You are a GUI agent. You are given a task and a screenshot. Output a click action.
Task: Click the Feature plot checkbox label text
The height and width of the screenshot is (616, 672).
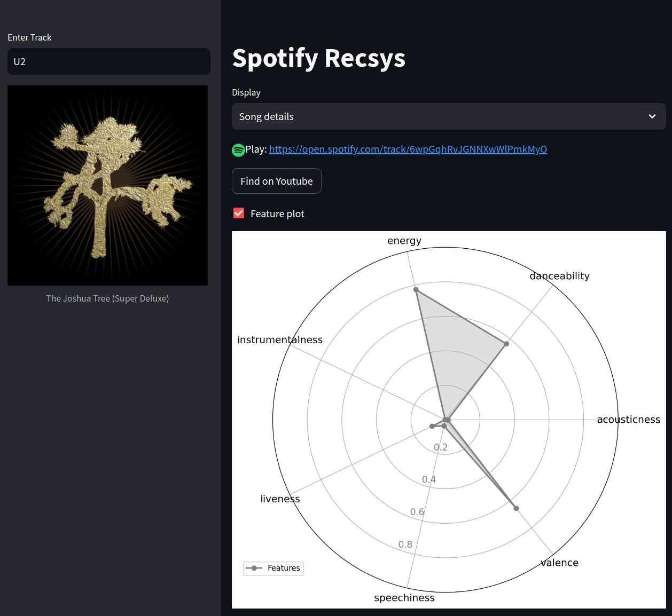pyautogui.click(x=277, y=214)
